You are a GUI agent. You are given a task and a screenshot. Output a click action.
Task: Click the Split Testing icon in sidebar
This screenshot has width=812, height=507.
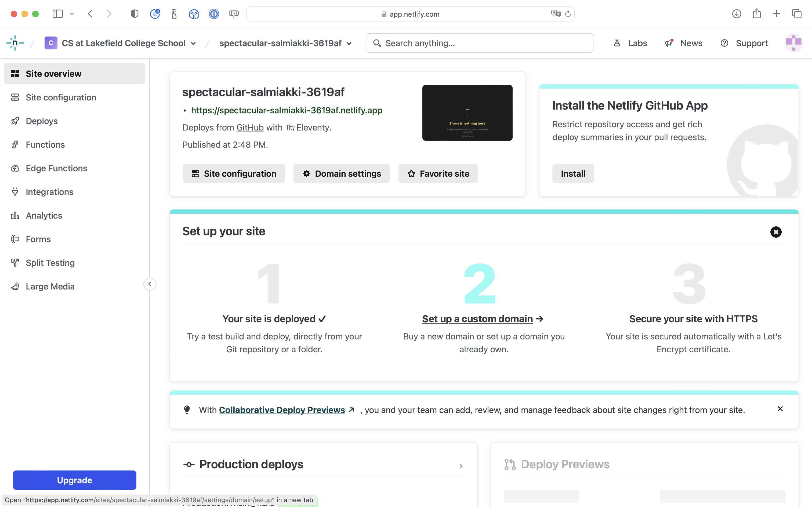point(16,262)
